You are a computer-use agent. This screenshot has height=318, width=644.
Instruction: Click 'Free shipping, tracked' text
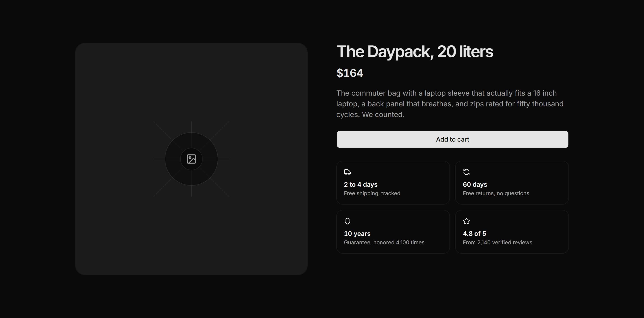click(x=372, y=193)
